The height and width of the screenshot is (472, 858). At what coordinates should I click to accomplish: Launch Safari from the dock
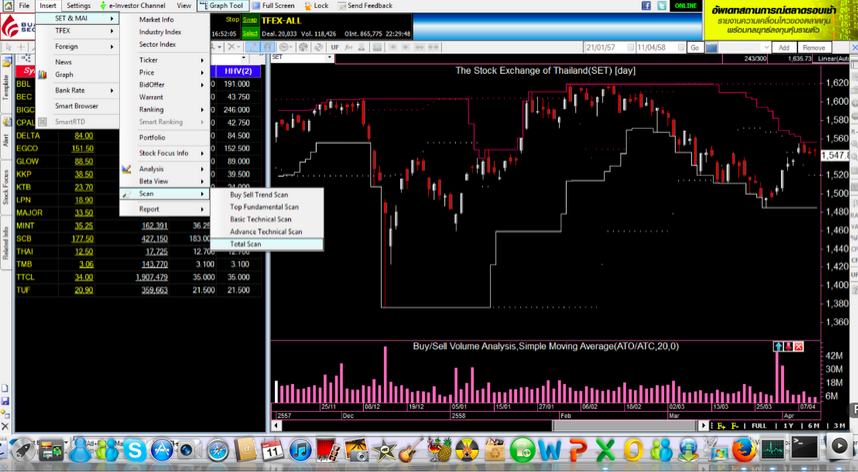click(217, 451)
